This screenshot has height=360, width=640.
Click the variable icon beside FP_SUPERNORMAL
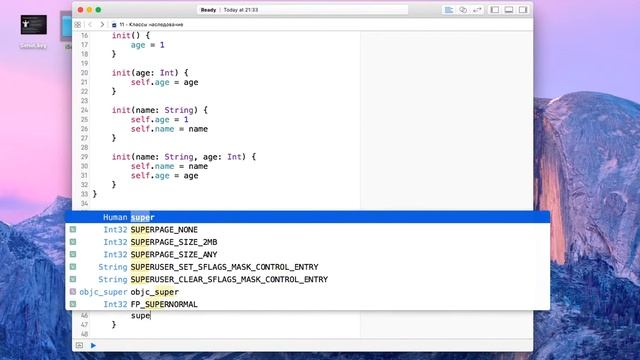tap(73, 304)
